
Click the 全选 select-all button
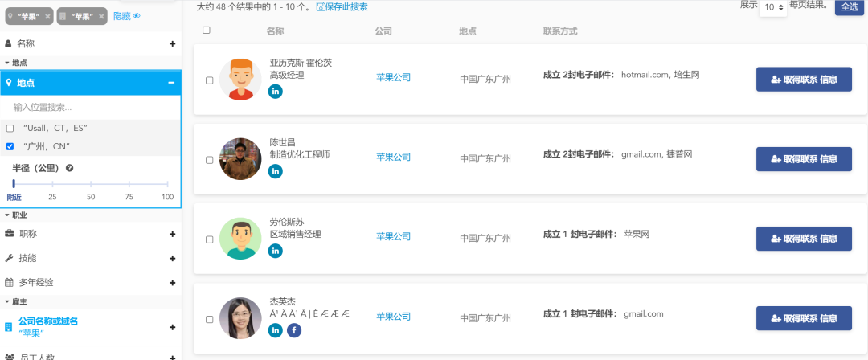[848, 7]
